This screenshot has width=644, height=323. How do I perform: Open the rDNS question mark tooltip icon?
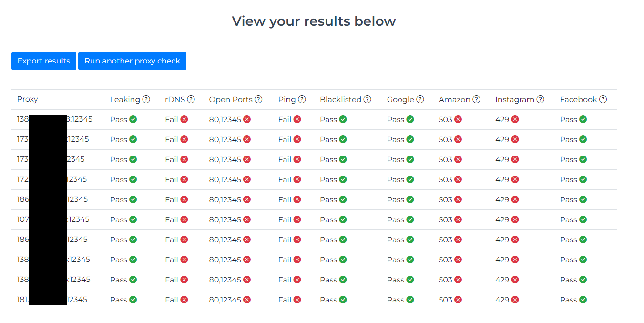(x=191, y=99)
